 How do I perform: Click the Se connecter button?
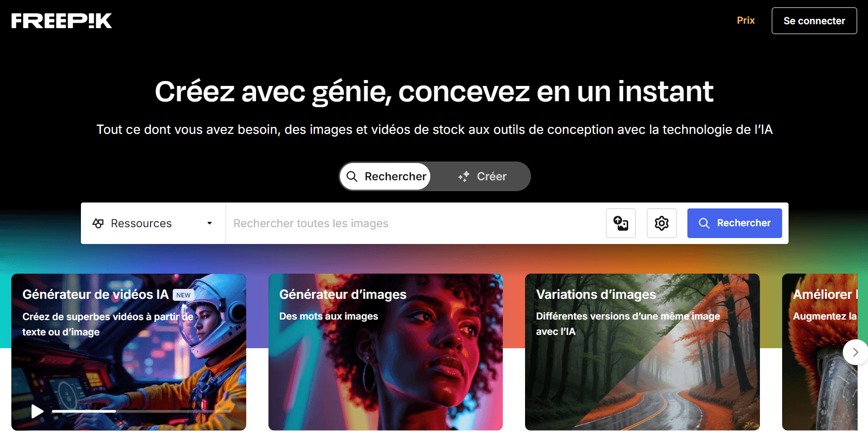click(814, 21)
